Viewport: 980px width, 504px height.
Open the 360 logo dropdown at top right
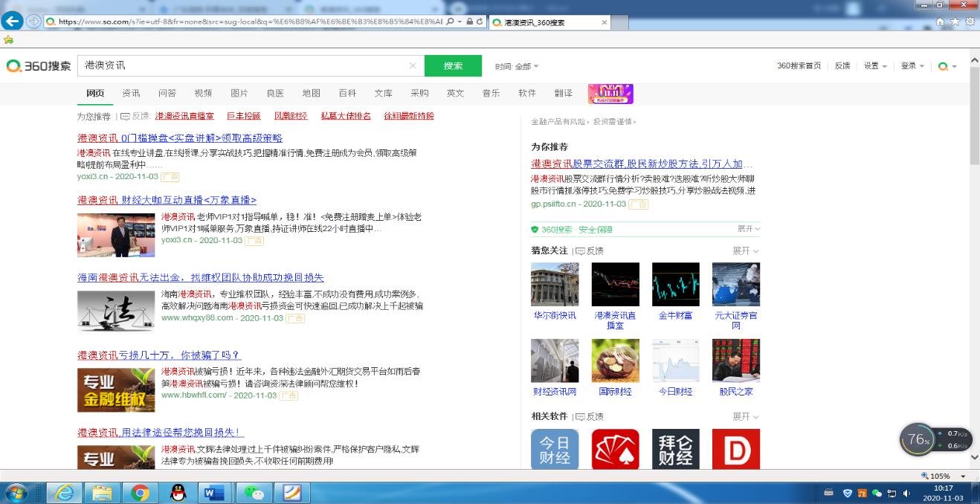[947, 66]
